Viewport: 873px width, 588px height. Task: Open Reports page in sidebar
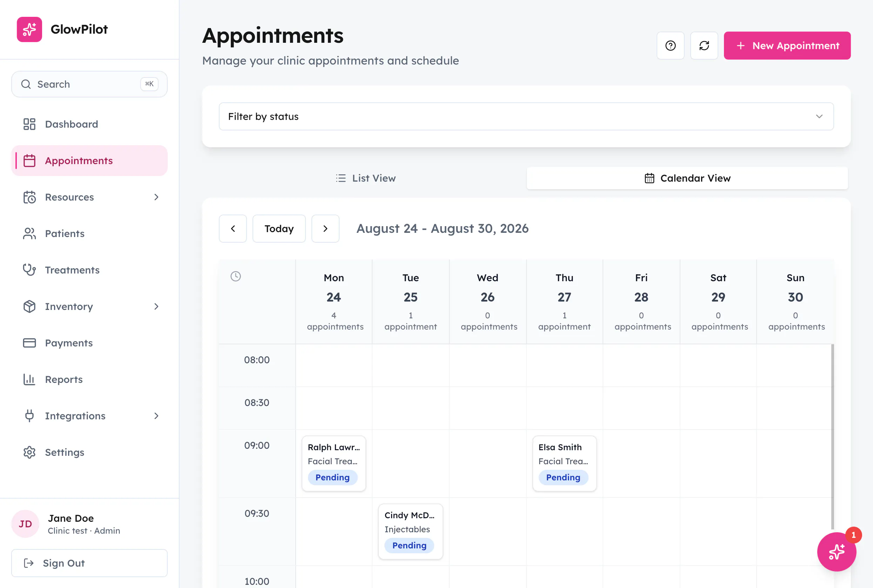89,379
